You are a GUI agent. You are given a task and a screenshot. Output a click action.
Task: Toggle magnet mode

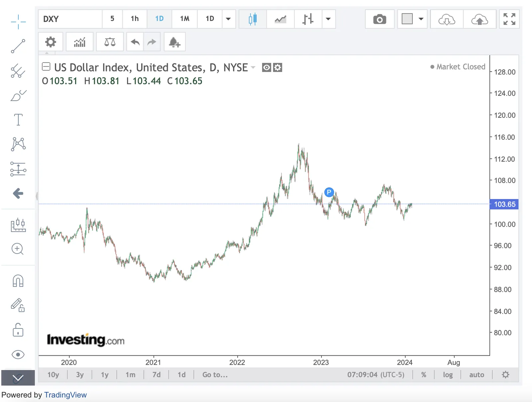pyautogui.click(x=18, y=281)
